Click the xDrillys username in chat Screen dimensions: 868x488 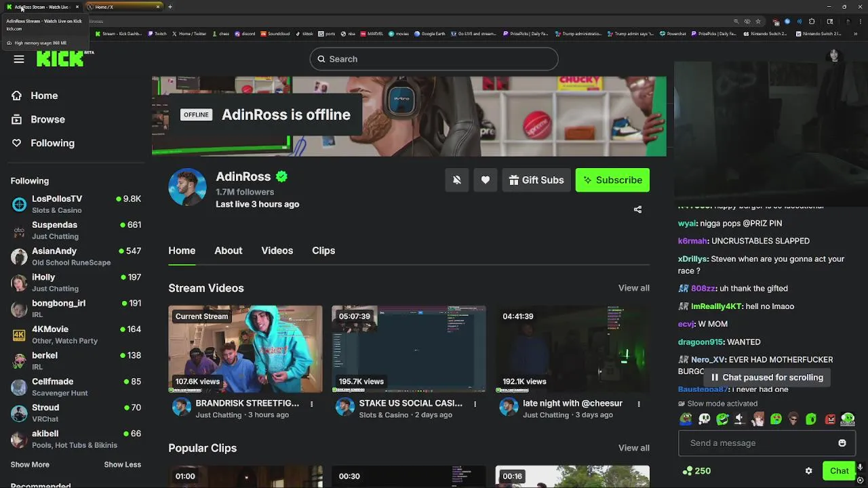[x=693, y=259]
